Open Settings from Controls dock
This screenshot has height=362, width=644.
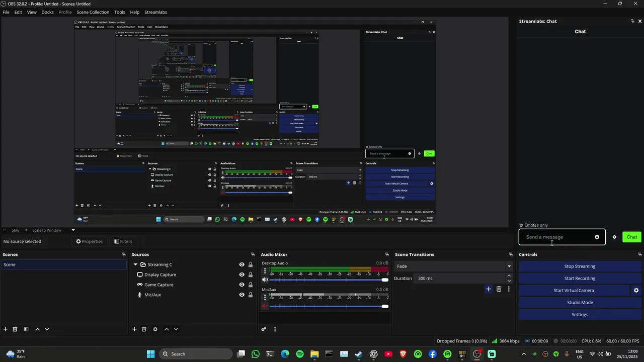click(580, 315)
